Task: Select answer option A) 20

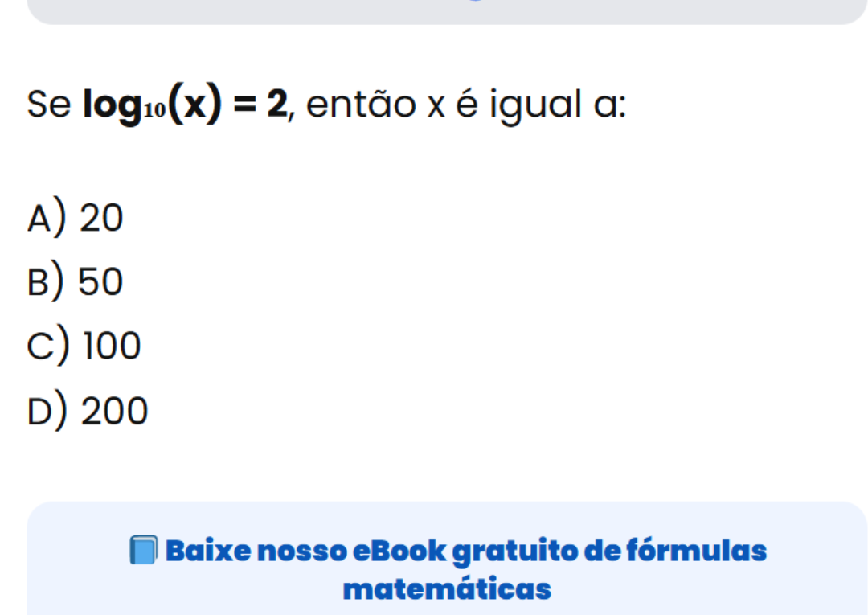Action: pyautogui.click(x=76, y=218)
